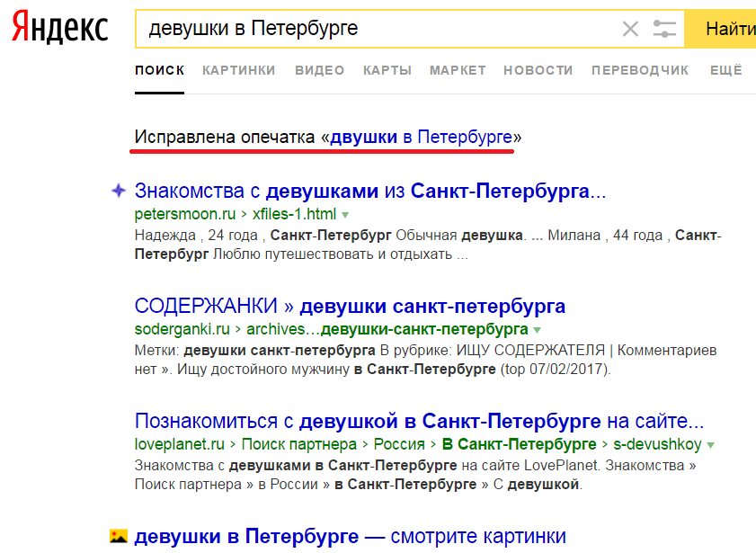Screen dimensions: 756x553
Task: Expand petersmoon.ru result options arrow
Action: click(x=345, y=215)
